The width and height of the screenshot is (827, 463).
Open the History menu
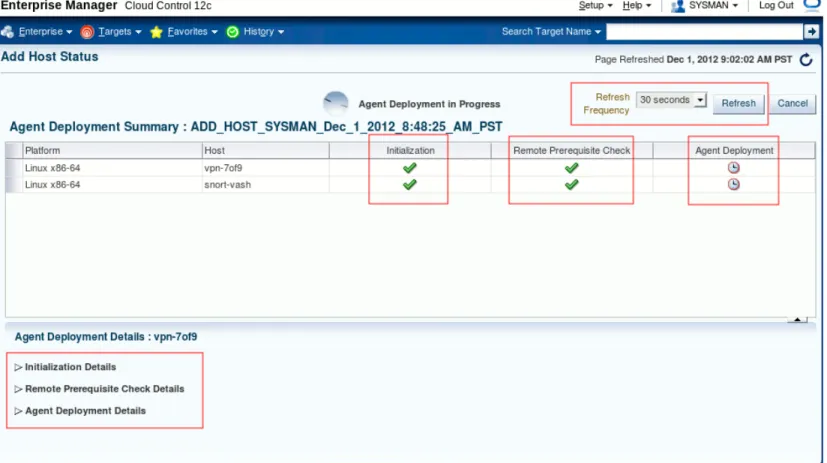[x=263, y=32]
